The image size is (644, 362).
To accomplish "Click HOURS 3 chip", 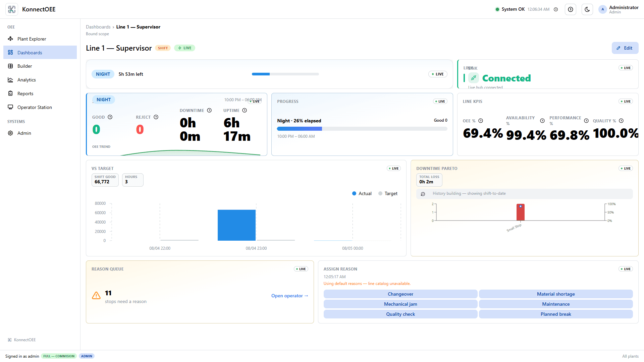I will 132,180.
